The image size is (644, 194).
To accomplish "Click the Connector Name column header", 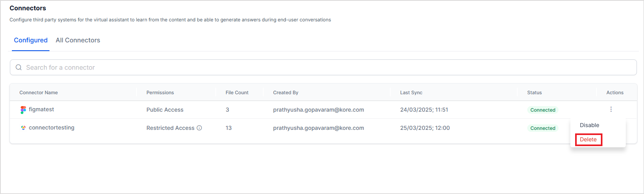I will 39,93.
